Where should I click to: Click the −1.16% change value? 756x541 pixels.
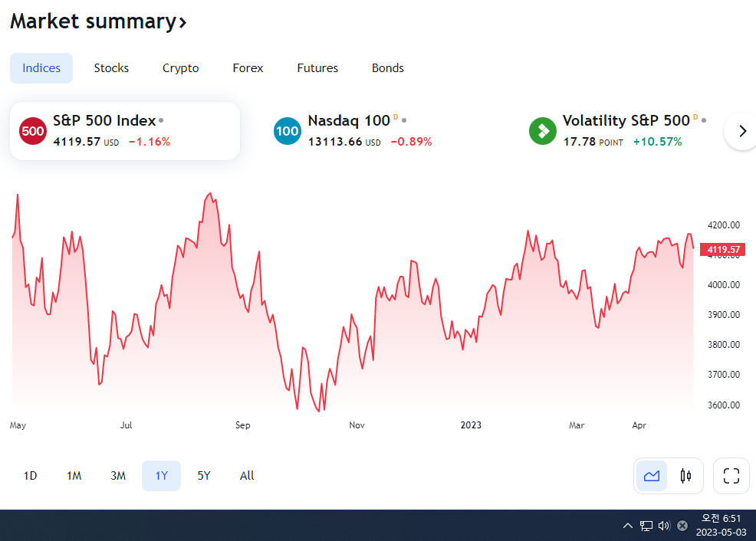pos(150,142)
